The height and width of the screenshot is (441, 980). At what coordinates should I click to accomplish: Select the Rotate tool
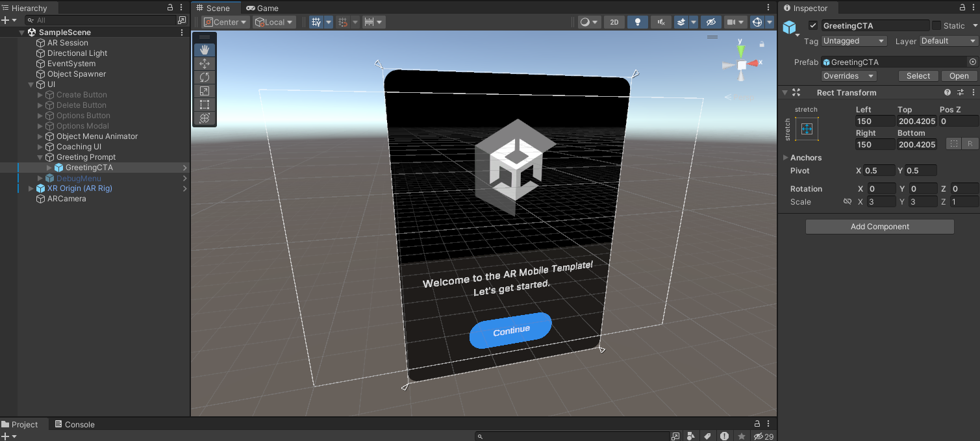pyautogui.click(x=205, y=77)
